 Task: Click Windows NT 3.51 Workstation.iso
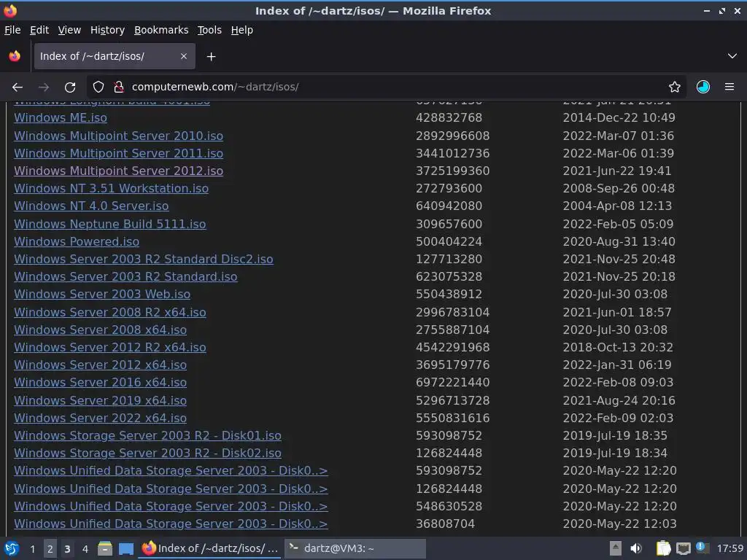pyautogui.click(x=111, y=189)
